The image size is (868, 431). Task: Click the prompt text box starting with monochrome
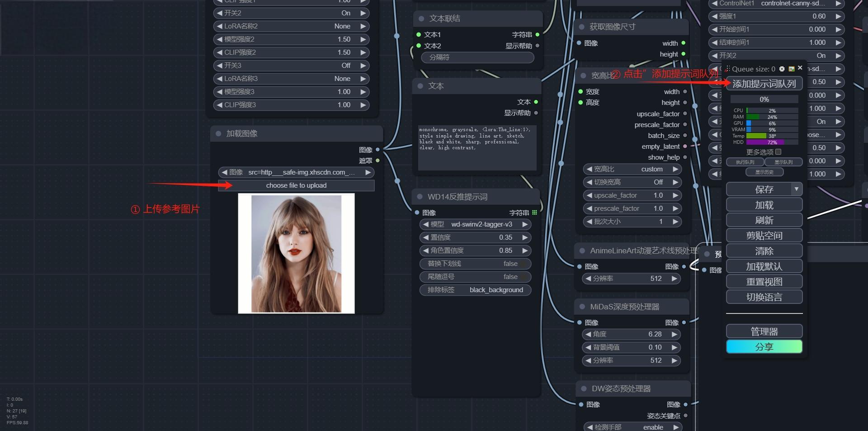(477, 148)
